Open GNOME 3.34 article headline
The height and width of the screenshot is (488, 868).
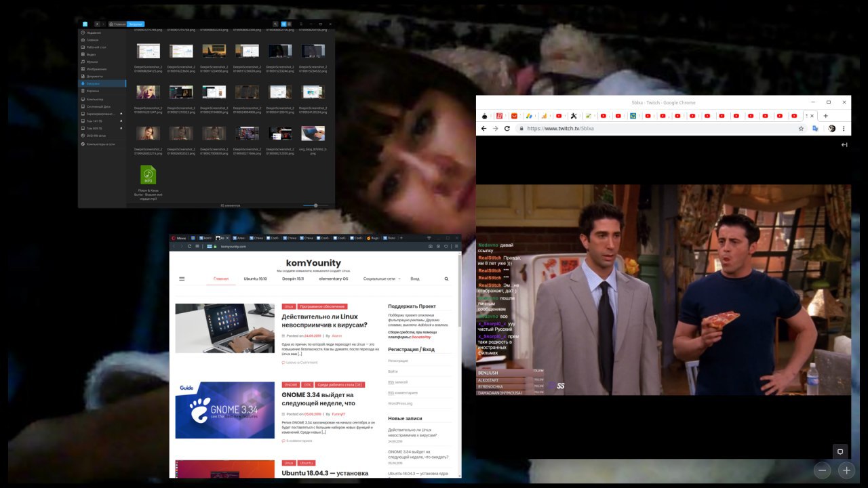[x=319, y=399]
